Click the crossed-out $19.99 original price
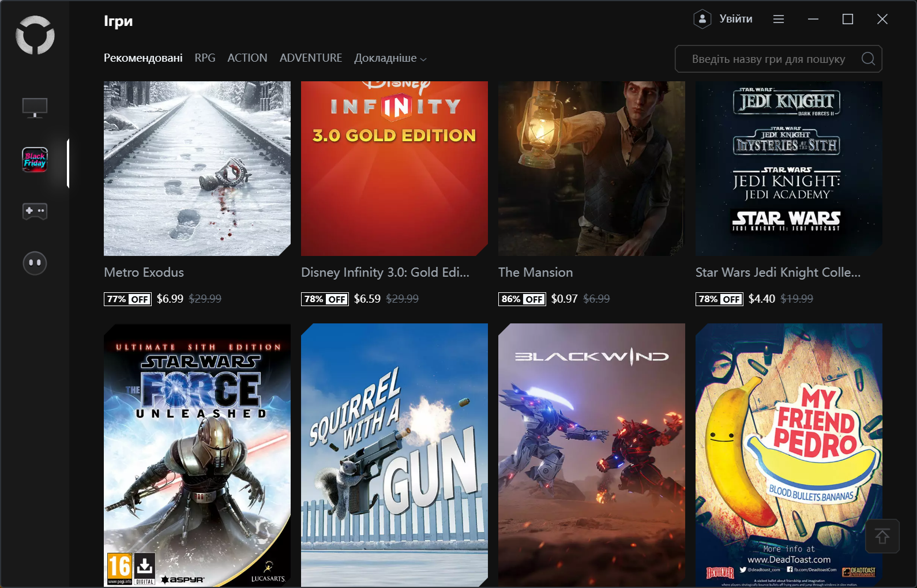Screen dimensions: 917x588 tap(797, 299)
